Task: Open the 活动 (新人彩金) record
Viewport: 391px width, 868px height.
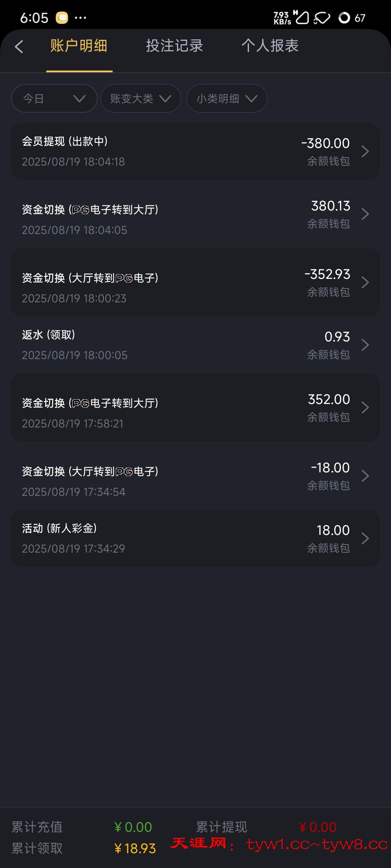Action: tap(145, 539)
